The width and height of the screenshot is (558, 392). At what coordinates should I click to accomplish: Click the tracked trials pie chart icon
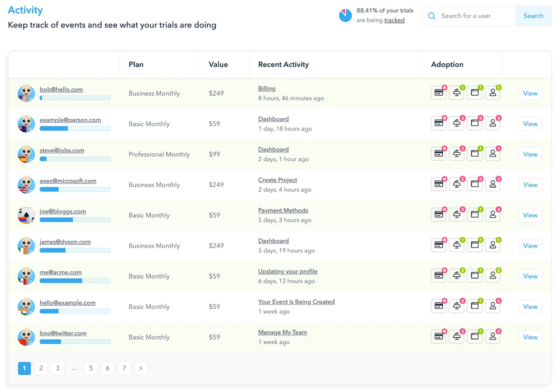pyautogui.click(x=345, y=16)
